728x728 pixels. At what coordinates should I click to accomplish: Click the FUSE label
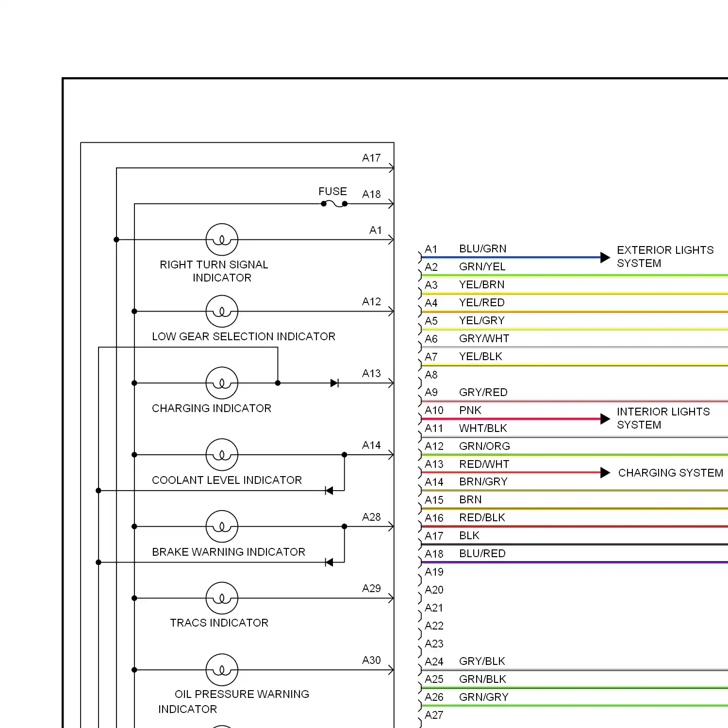332,191
